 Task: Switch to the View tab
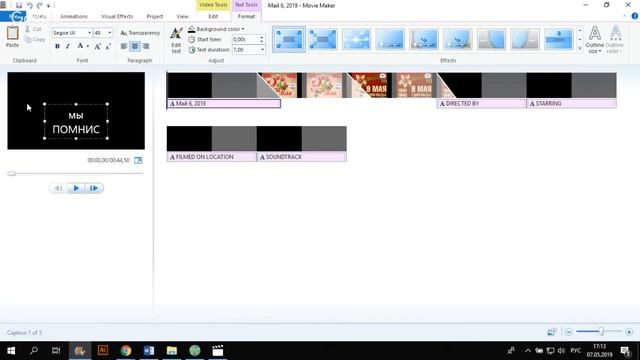(182, 16)
